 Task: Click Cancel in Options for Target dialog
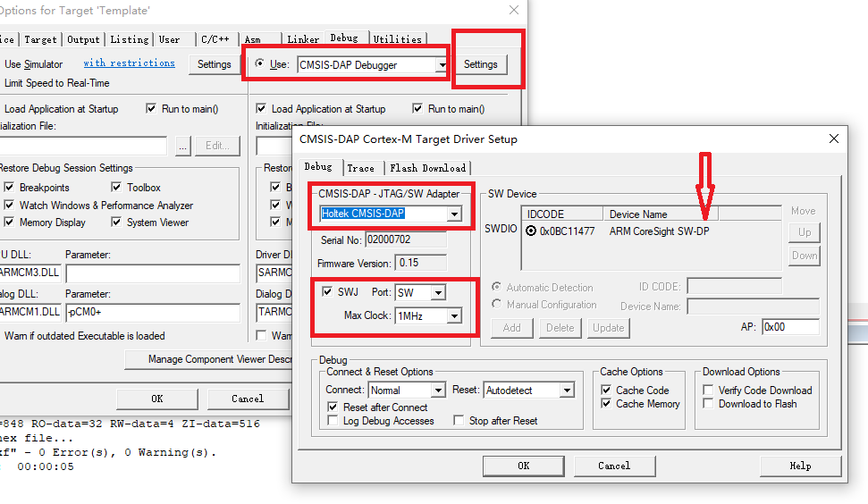pos(248,399)
